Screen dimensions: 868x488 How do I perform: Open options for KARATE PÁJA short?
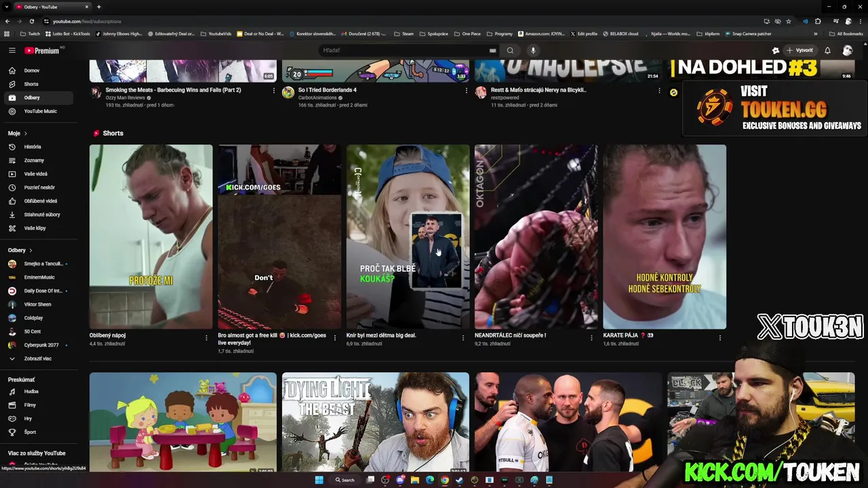(719, 338)
